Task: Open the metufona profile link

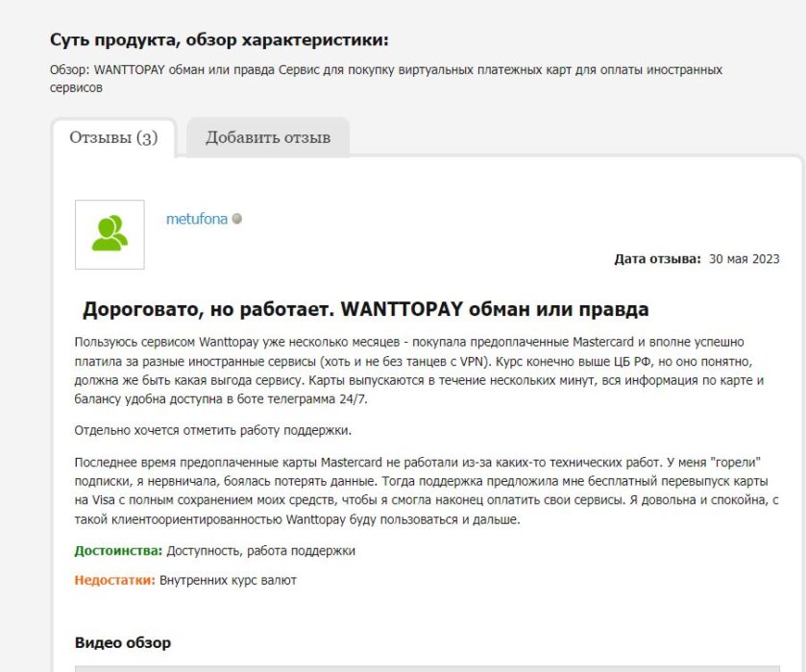Action: coord(197,219)
